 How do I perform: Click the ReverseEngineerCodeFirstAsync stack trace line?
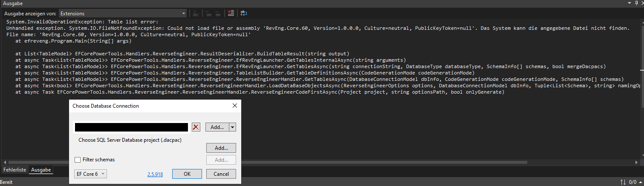click(260, 92)
